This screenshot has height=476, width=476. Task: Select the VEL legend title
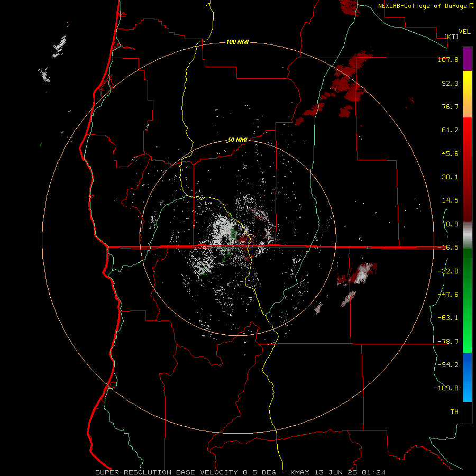click(x=464, y=32)
